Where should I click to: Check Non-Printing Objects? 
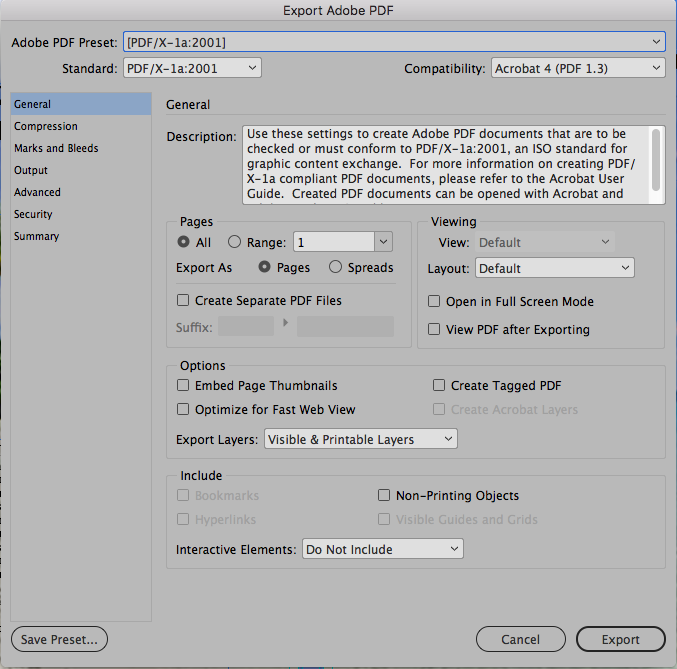(384, 495)
